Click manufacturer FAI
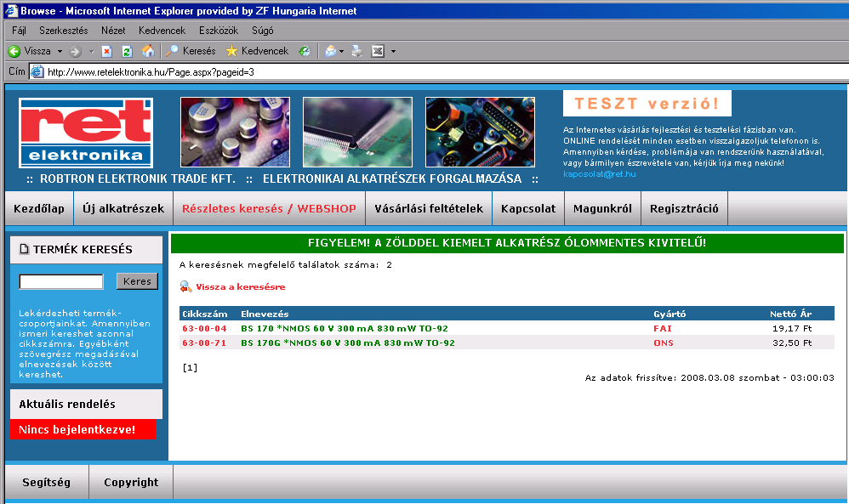The height and width of the screenshot is (504, 849). (x=662, y=328)
